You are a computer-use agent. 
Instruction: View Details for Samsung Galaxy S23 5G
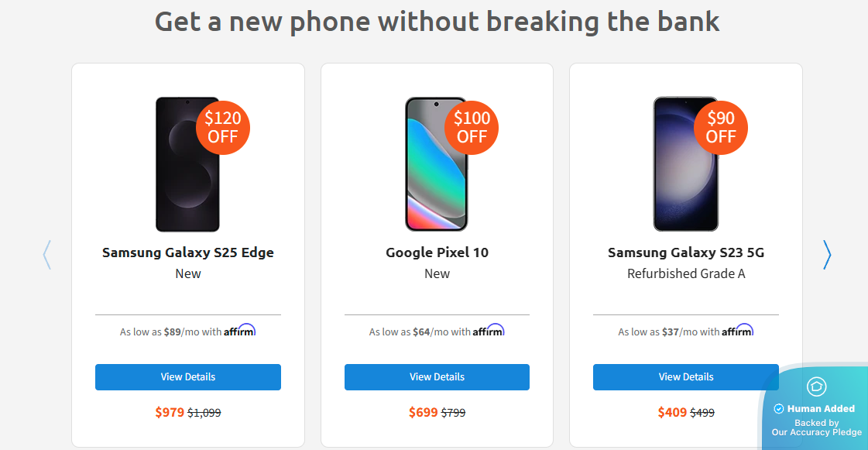(x=686, y=377)
